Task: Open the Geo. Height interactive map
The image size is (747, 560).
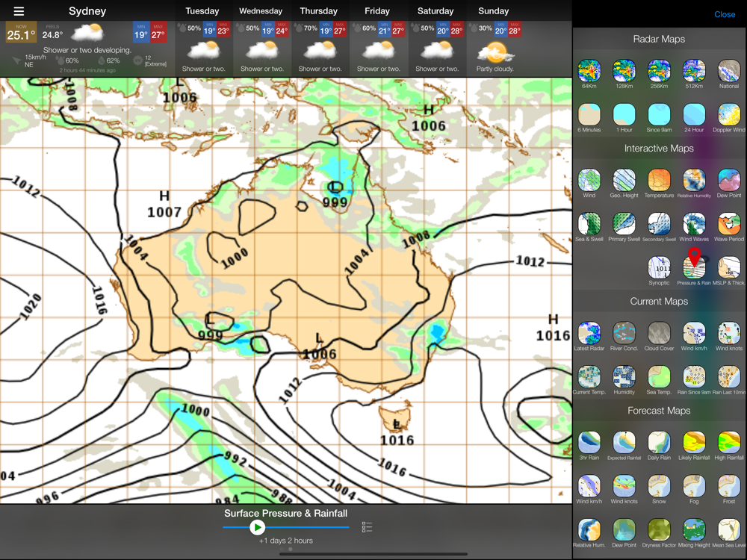Action: click(624, 181)
